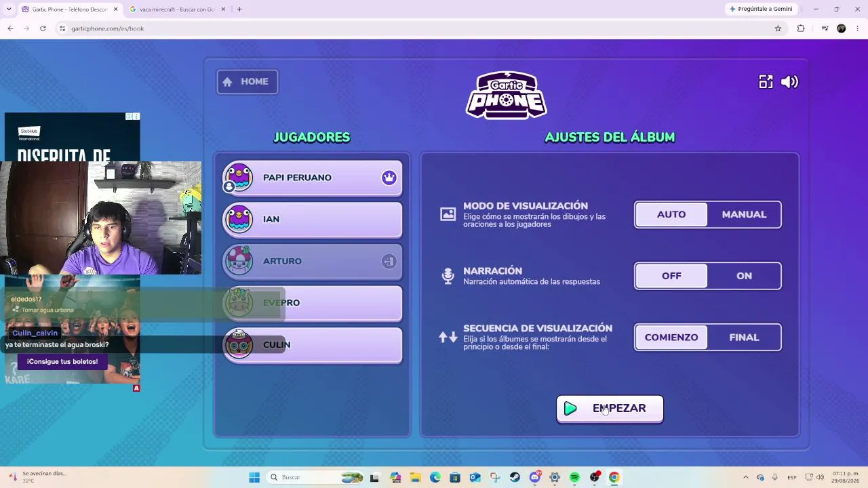
Task: Open volume control in system tray
Action: coord(820,477)
